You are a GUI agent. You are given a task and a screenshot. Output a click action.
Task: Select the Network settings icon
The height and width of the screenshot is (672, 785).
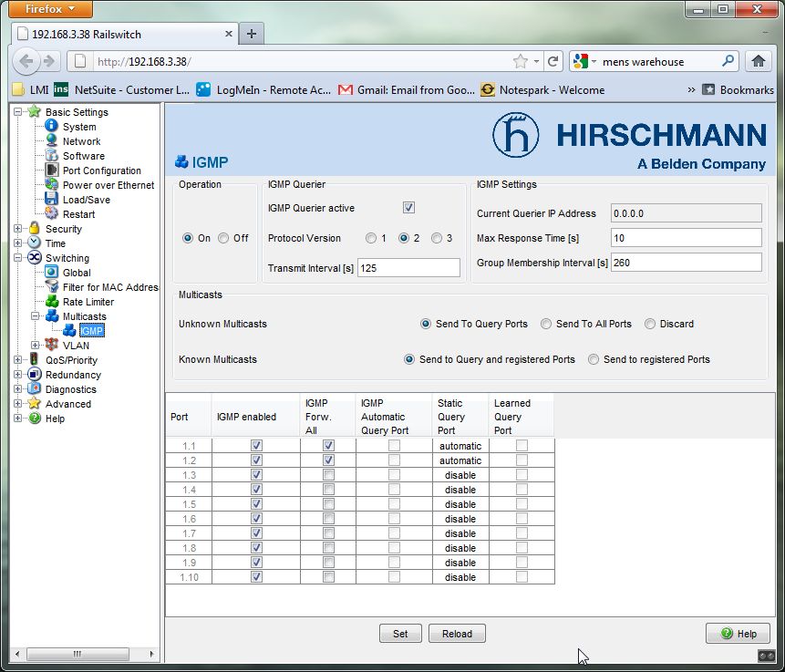pos(50,141)
